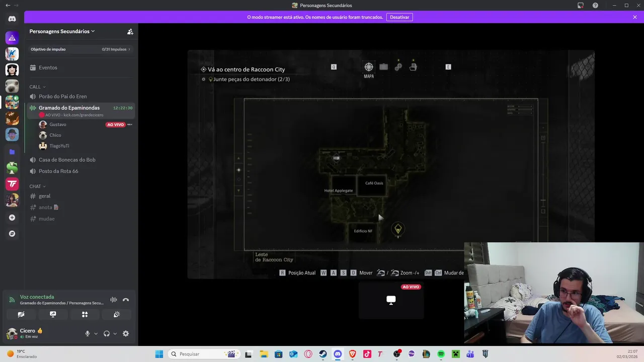Open Minecraft creeper icon on taskbar
This screenshot has width=644, height=362.
pyautogui.click(x=455, y=354)
